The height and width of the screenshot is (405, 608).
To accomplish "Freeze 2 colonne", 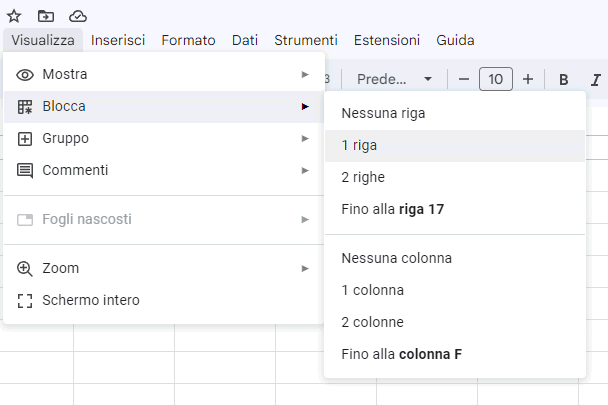I will click(x=455, y=322).
